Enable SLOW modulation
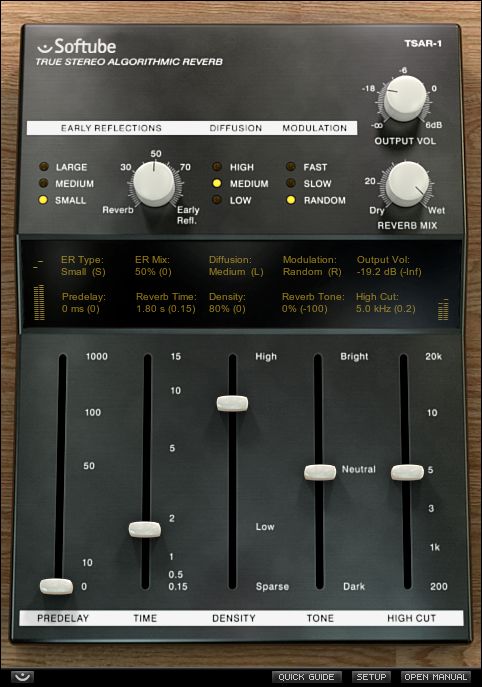The image size is (482, 687). [x=291, y=183]
